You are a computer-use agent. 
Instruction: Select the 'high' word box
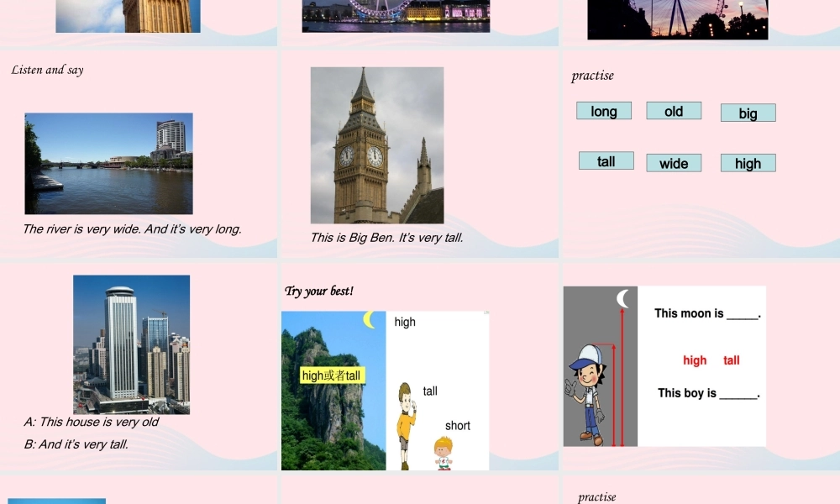[748, 163]
